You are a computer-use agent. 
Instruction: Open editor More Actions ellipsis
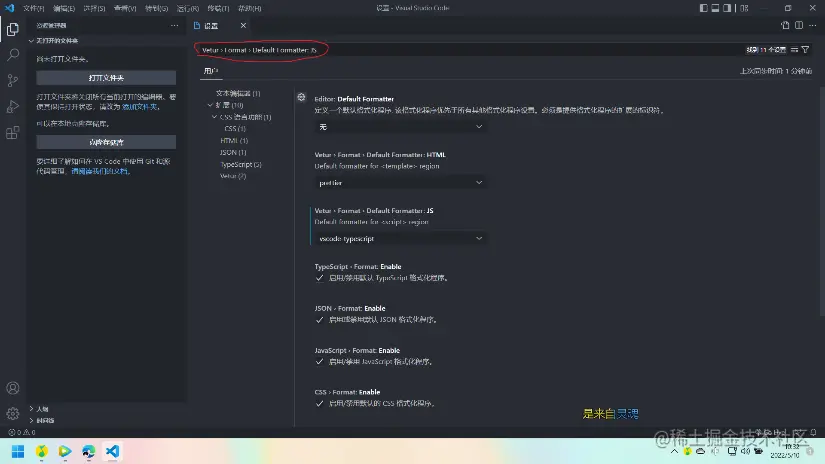(x=812, y=25)
